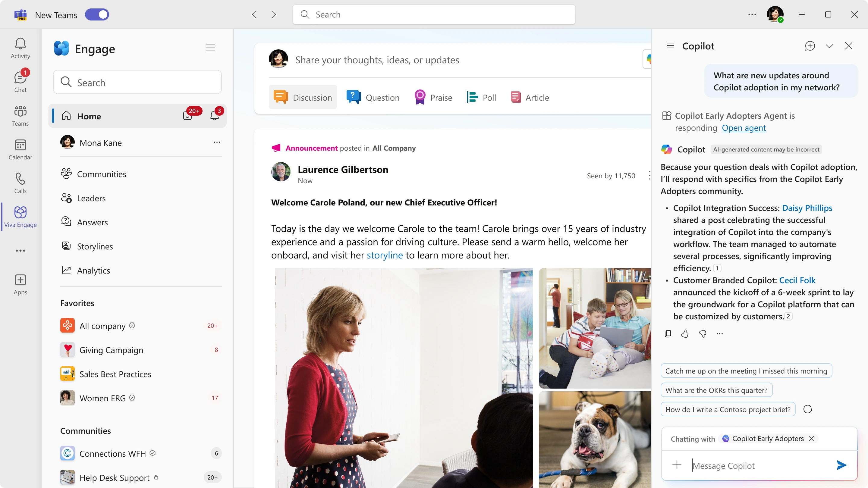Open Laurence Gilbertson's profile name

tap(343, 169)
